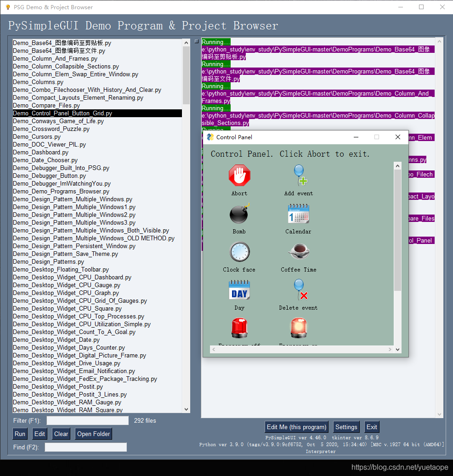Viewport: 453px width, 476px height.
Task: Click Control Panel scroll-up arrow
Action: pyautogui.click(x=397, y=166)
